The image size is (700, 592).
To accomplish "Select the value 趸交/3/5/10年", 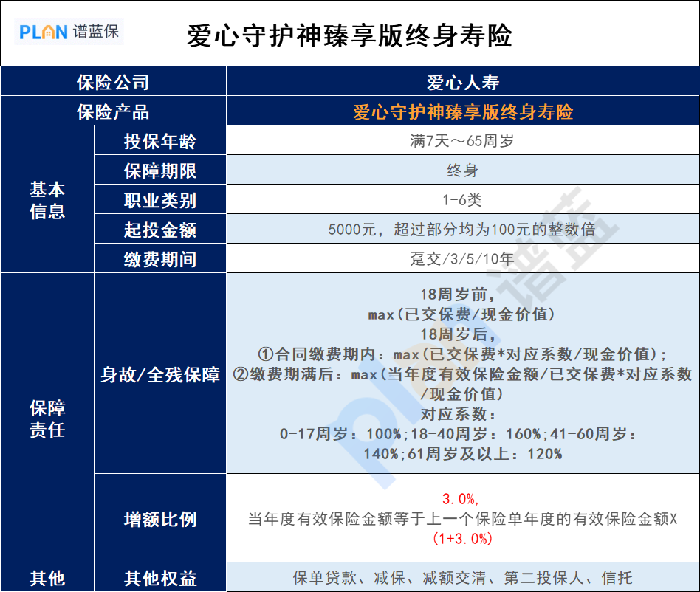I will coord(462,259).
